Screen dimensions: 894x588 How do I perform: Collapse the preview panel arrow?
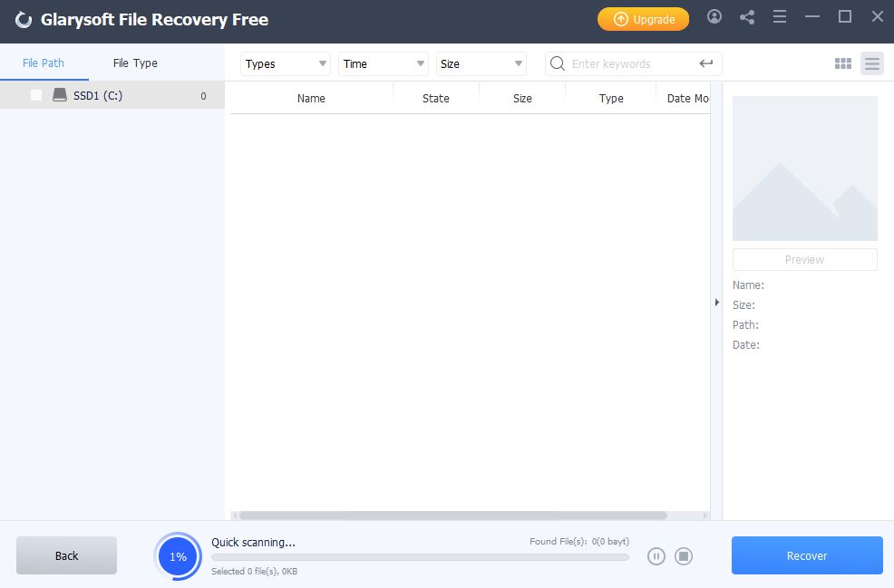point(716,302)
